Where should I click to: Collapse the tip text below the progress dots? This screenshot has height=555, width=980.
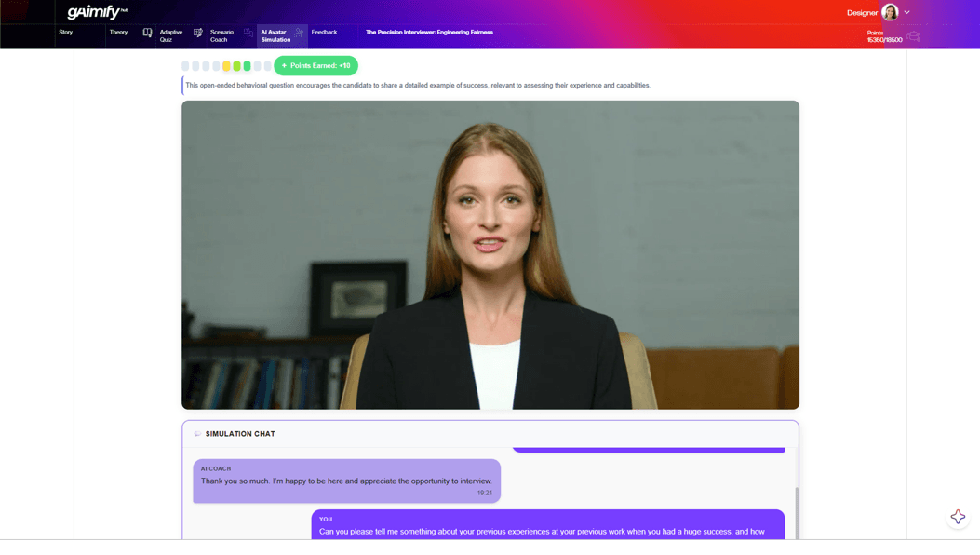tap(417, 85)
